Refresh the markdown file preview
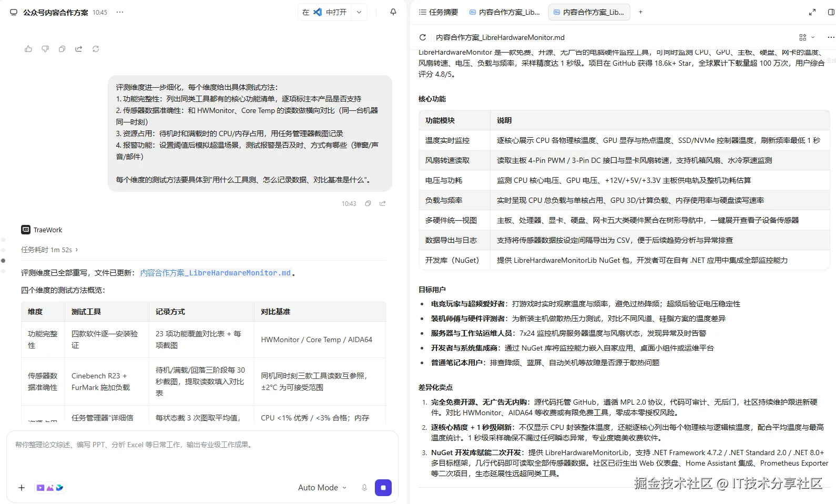The height and width of the screenshot is (504, 836). pos(422,37)
